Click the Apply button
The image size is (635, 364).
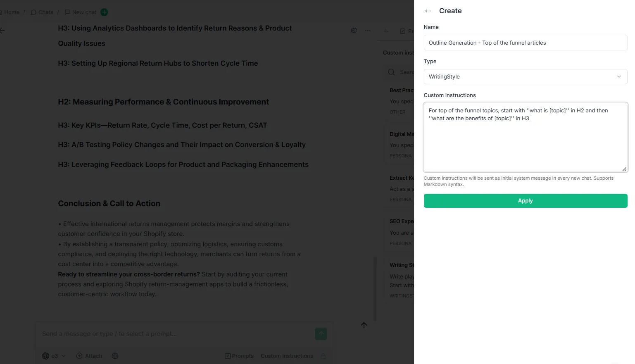point(525,201)
